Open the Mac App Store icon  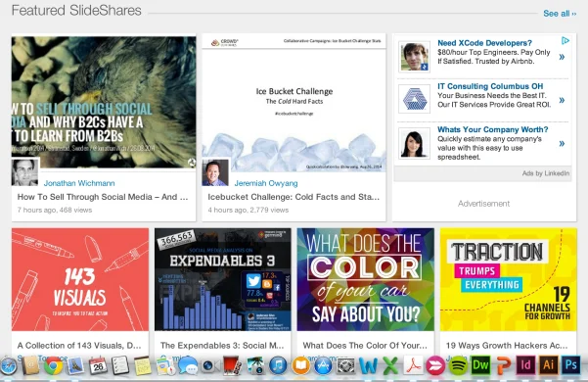(x=323, y=366)
